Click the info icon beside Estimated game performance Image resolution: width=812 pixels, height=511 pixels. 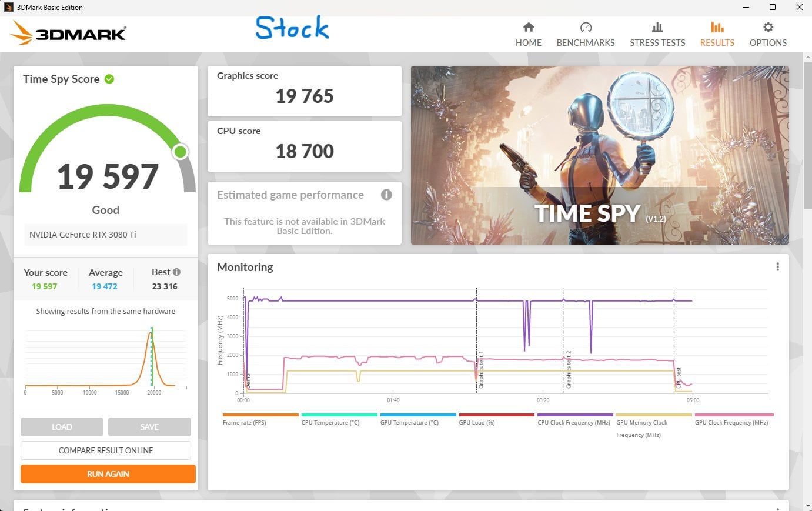coord(386,195)
